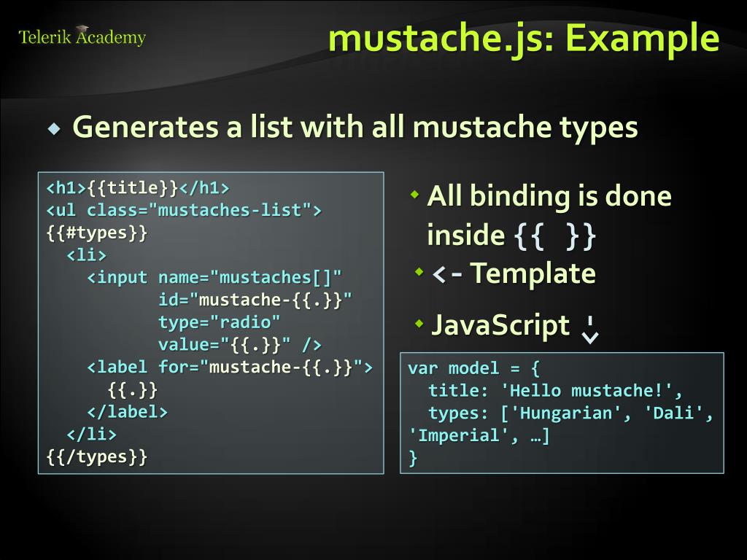This screenshot has height=560, width=747.
Task: Click the text 'inside {{ }}'
Action: click(x=511, y=236)
